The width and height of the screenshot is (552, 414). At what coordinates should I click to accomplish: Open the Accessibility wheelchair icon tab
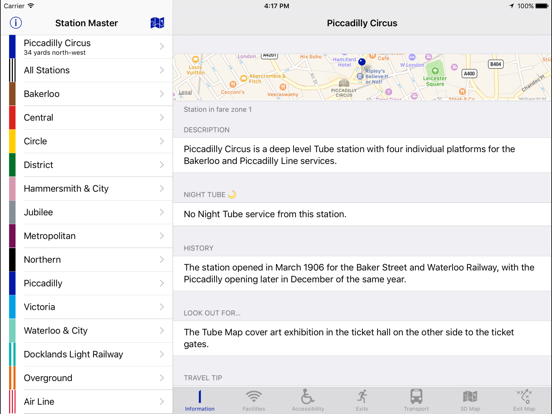[x=307, y=396]
